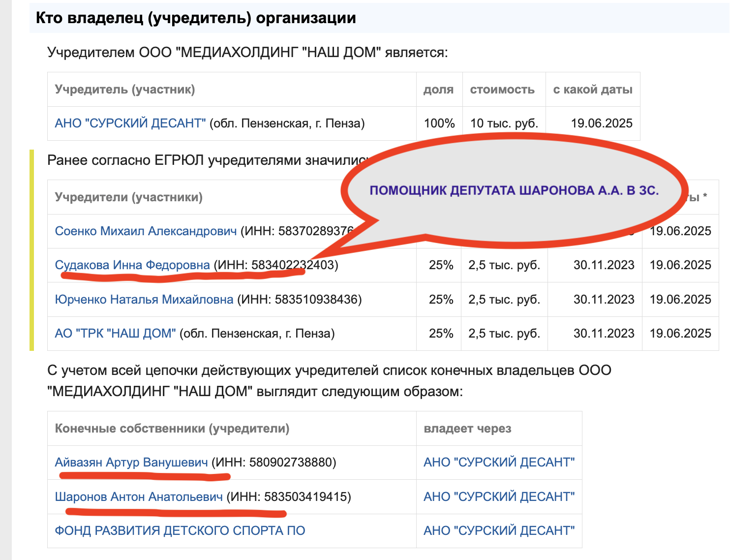730x560 pixels.
Task: Click the 100% share cell
Action: 439,123
